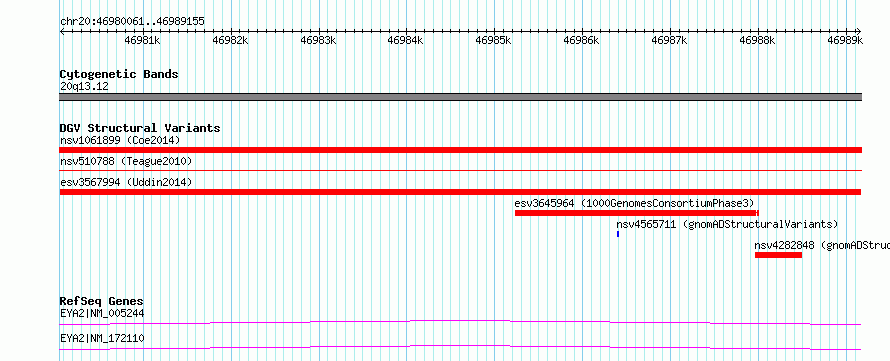Click the 20q13.12 band label

pyautogui.click(x=84, y=87)
